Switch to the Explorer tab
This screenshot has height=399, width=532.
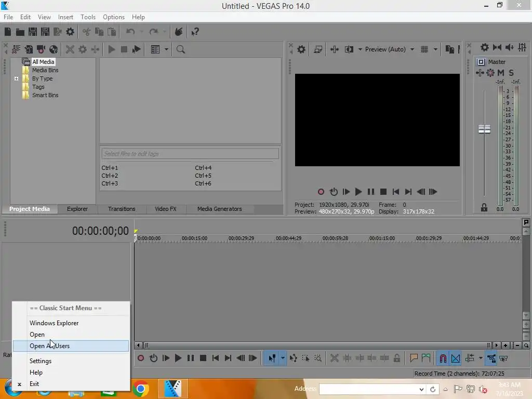click(77, 209)
